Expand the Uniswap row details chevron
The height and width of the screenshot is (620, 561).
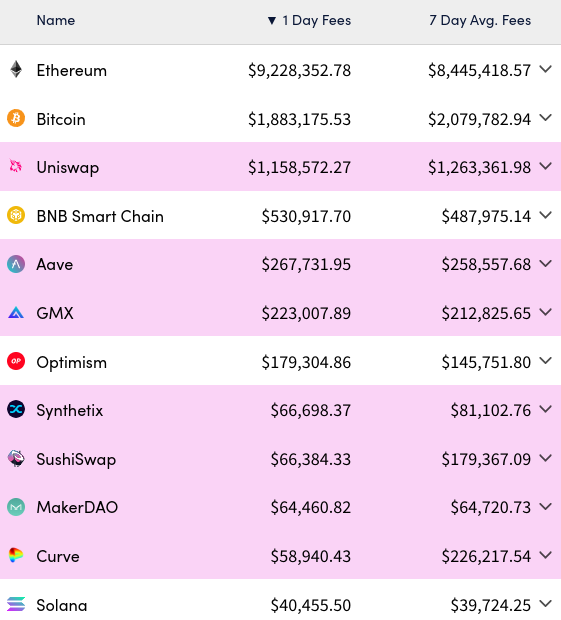pyautogui.click(x=546, y=166)
